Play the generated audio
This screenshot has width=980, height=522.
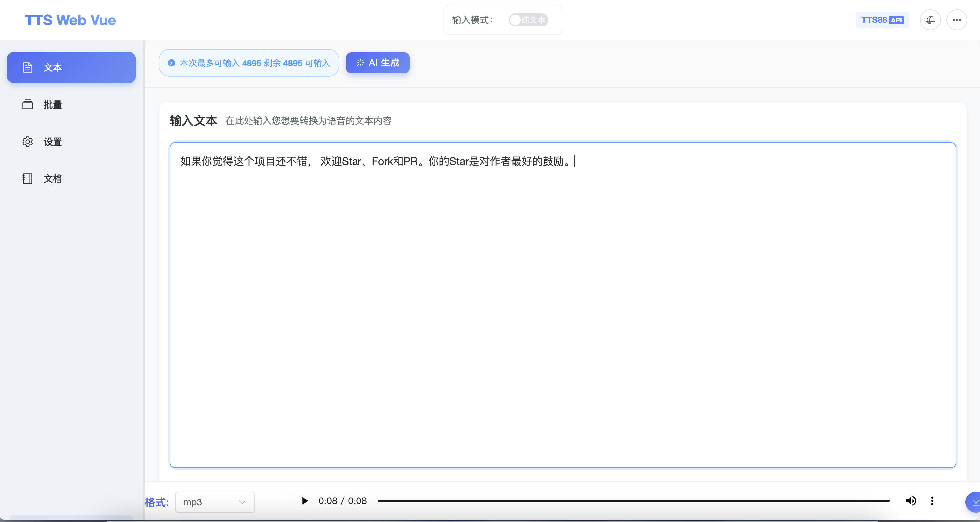coord(305,501)
